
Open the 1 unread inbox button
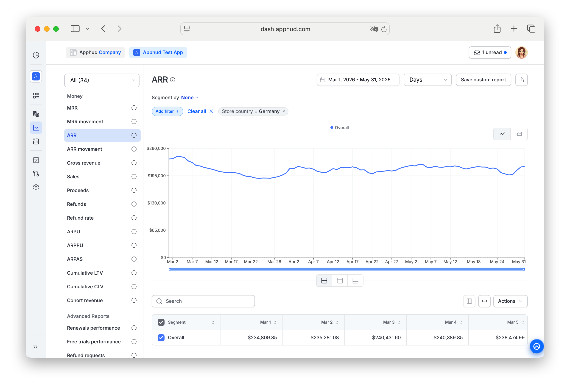[490, 52]
